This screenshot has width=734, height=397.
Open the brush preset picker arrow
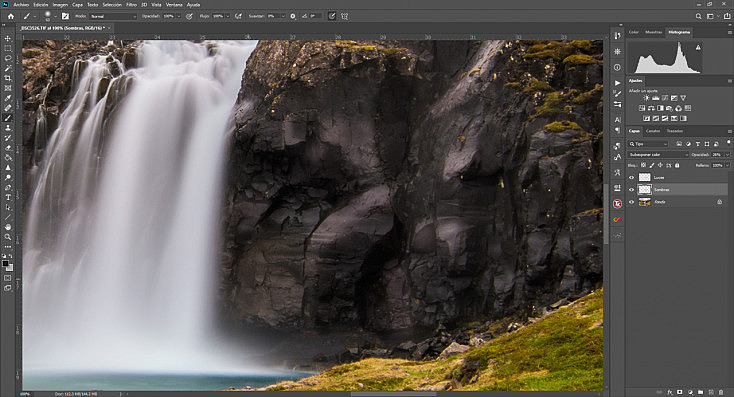tap(55, 16)
